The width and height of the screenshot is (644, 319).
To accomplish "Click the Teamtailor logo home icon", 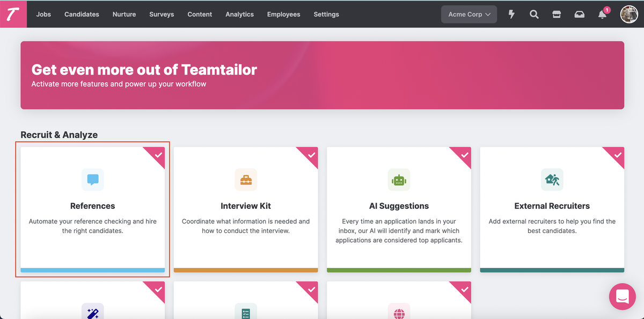I will coord(13,14).
